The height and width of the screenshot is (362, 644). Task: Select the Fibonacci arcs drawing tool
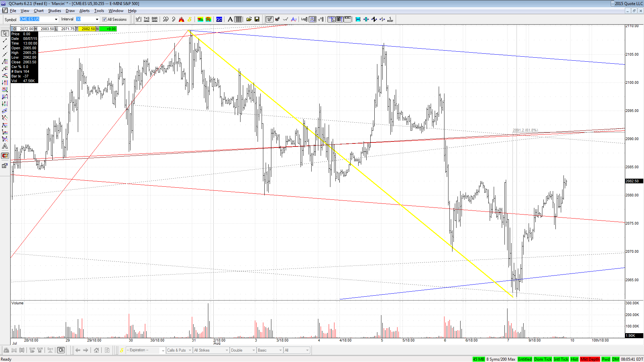click(x=5, y=90)
